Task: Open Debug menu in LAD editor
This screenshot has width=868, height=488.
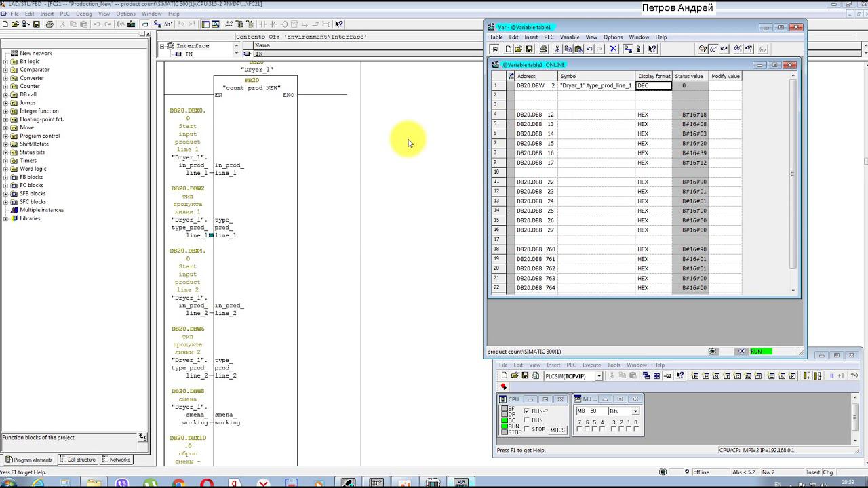Action: pos(84,14)
